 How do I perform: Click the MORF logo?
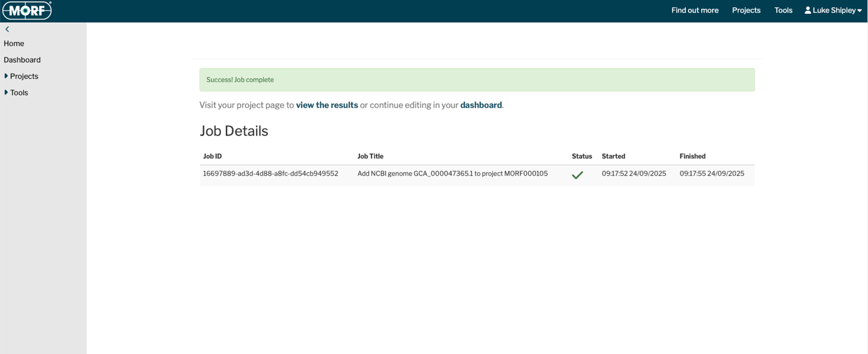pos(27,11)
